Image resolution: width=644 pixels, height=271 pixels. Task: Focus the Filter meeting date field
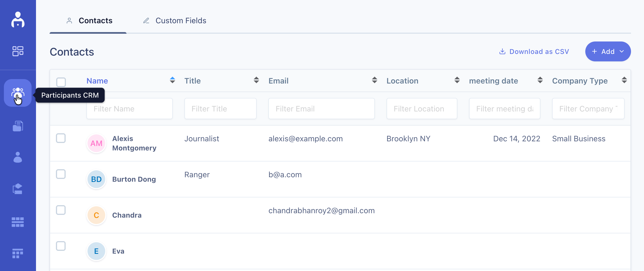(x=504, y=109)
